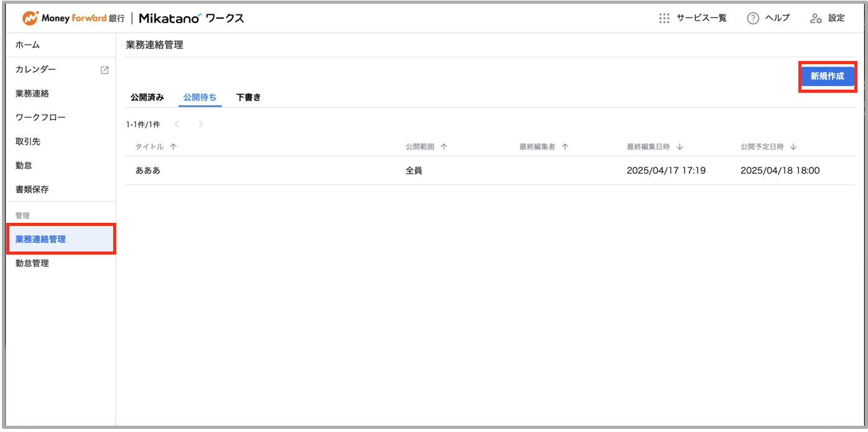868x432 pixels.
Task: Sort by 最終編集日時 down arrow
Action: [x=680, y=147]
